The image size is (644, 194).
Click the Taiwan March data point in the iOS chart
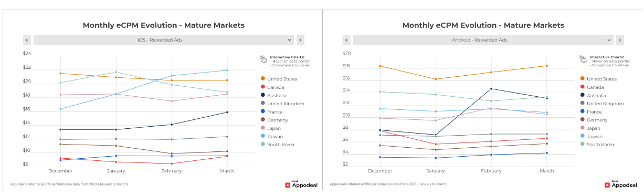pos(227,70)
